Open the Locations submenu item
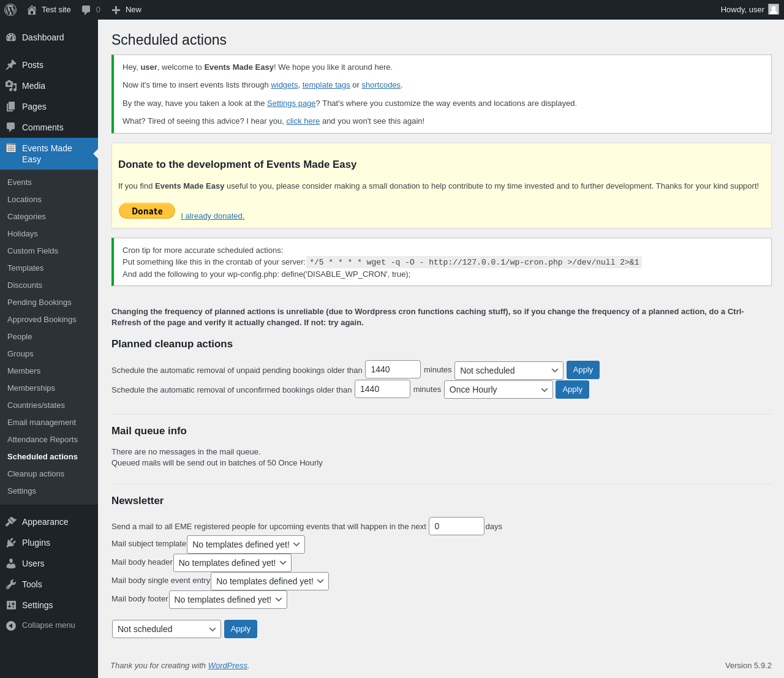The image size is (784, 678). coord(24,200)
